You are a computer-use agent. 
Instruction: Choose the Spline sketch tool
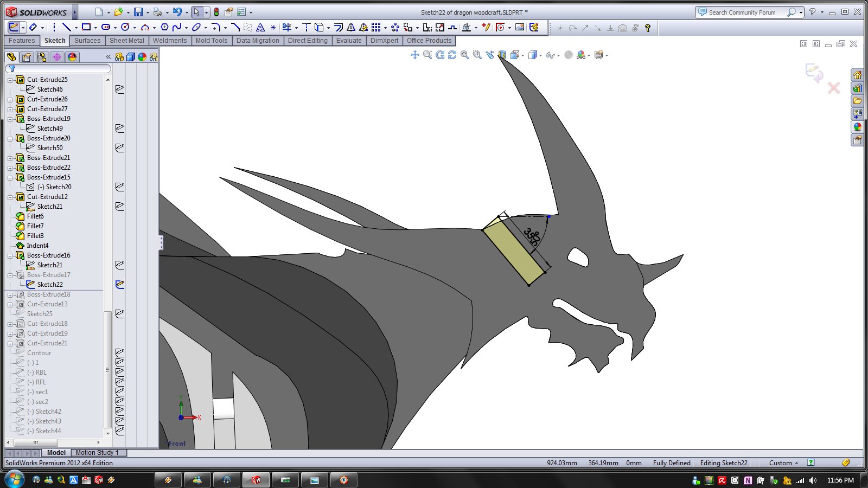tap(177, 27)
